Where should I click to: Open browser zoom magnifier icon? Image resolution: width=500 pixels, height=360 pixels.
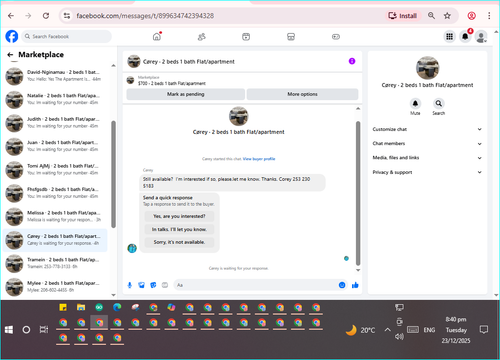[431, 16]
